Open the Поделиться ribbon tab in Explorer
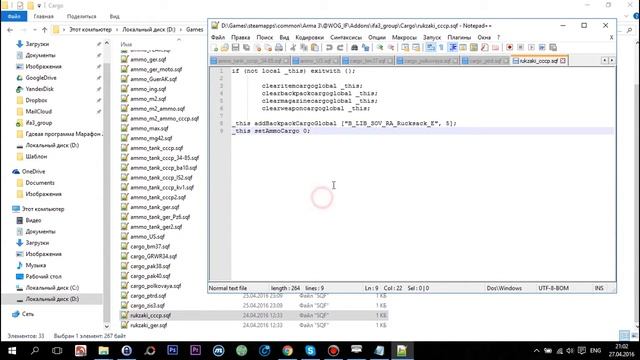The width and height of the screenshot is (640, 360). click(81, 17)
